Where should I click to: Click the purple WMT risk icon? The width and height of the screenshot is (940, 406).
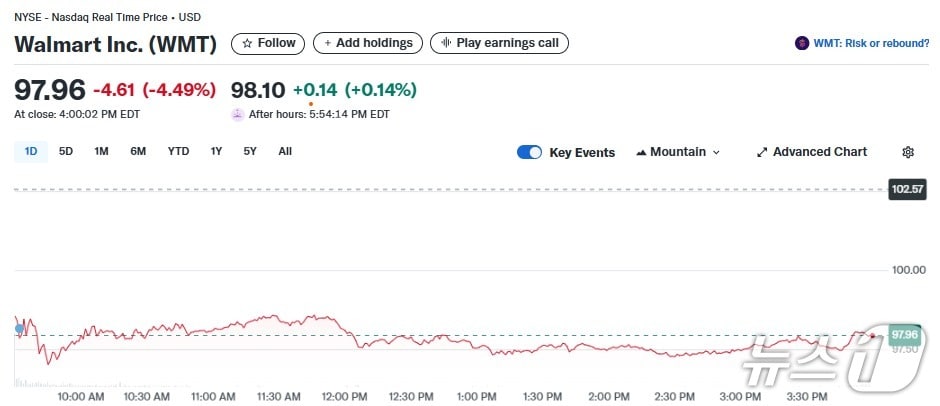click(801, 43)
